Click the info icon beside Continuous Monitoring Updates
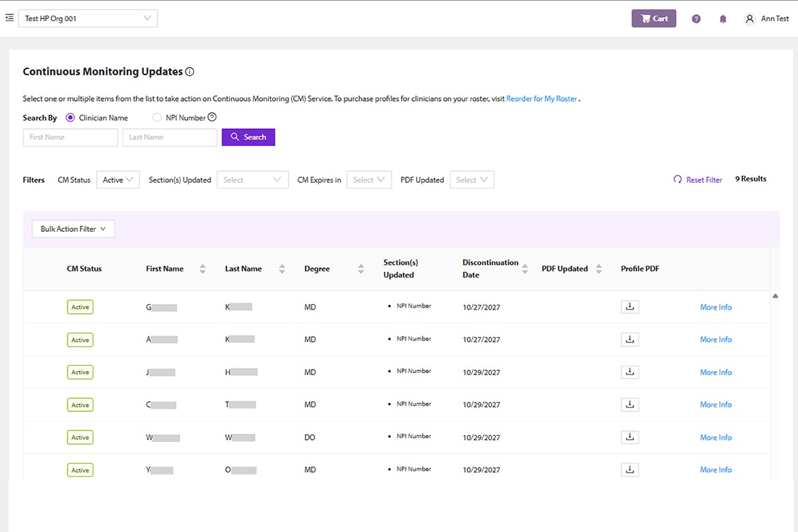The width and height of the screenshot is (798, 532). pyautogui.click(x=190, y=72)
